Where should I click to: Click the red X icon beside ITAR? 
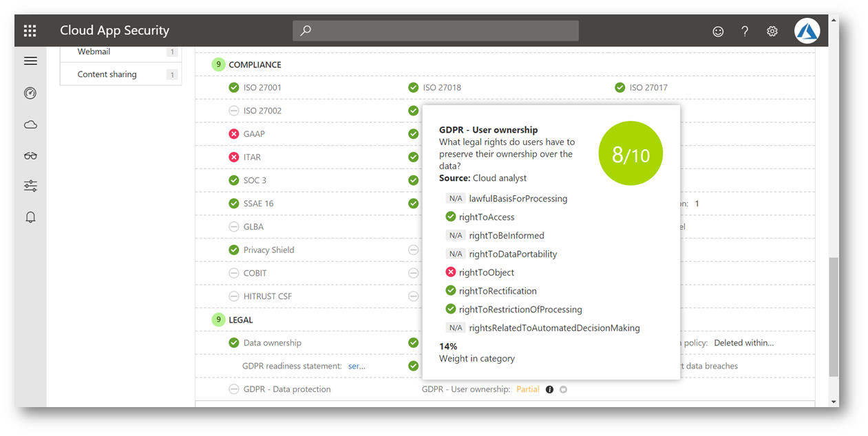[234, 157]
